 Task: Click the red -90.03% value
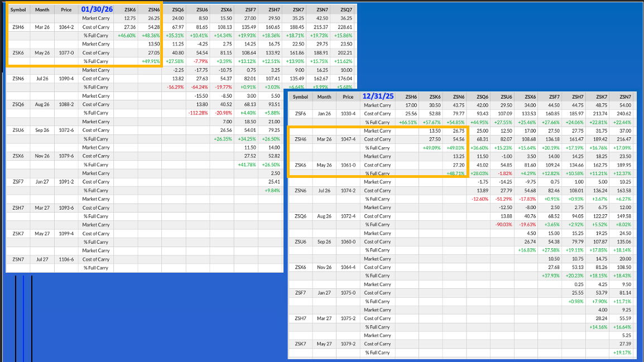pos(503,224)
